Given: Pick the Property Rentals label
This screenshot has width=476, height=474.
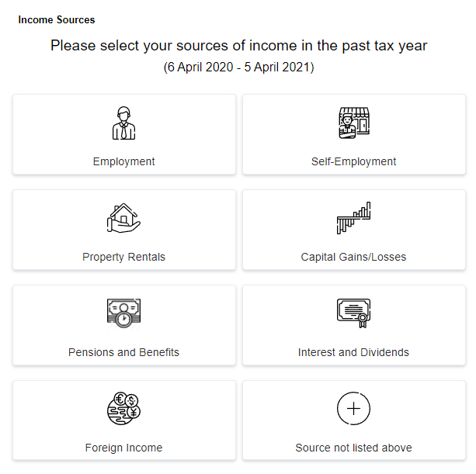Looking at the screenshot, I should point(124,257).
